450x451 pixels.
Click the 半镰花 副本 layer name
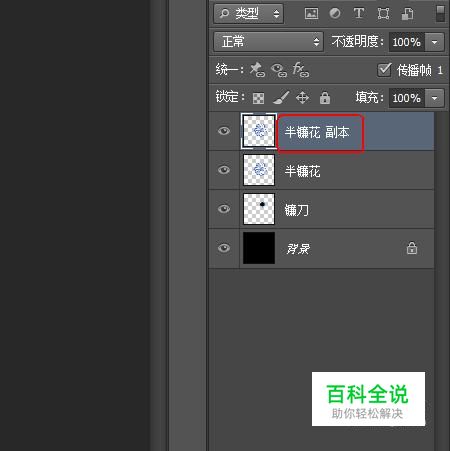point(317,132)
